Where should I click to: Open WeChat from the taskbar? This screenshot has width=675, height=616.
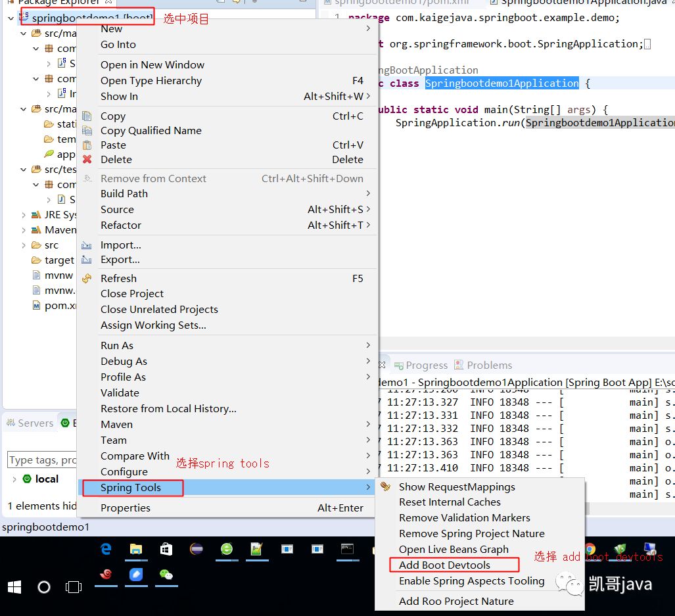click(x=166, y=575)
